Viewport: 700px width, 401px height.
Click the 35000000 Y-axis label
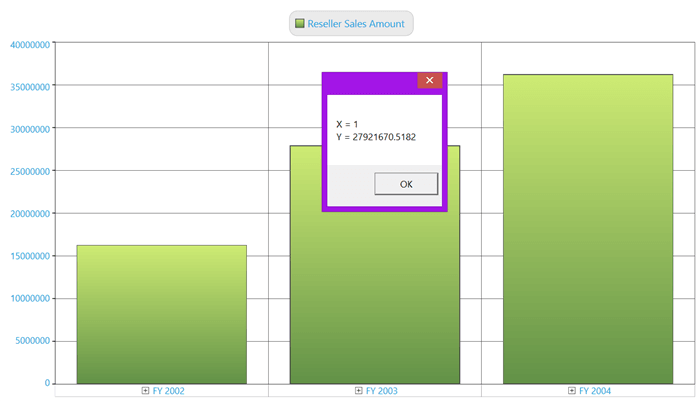point(30,87)
